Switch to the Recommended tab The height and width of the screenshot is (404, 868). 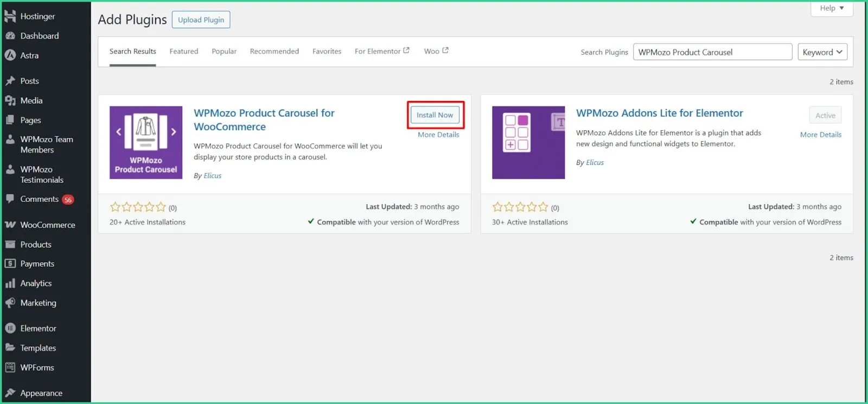275,52
